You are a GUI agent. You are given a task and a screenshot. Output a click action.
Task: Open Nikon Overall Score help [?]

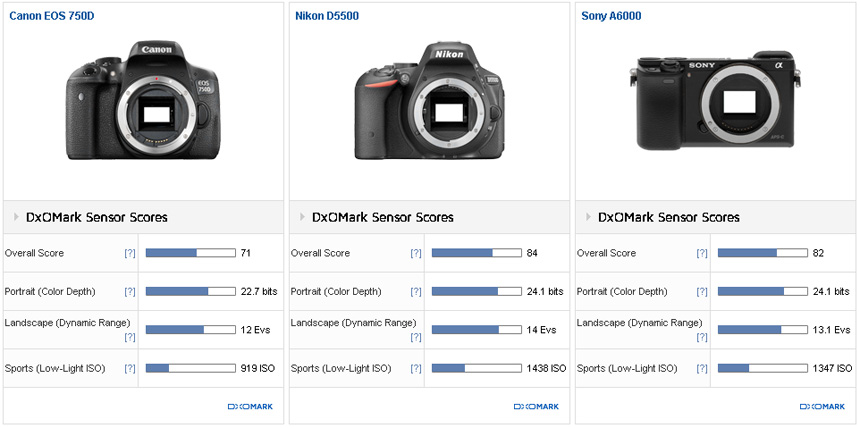[x=416, y=254]
